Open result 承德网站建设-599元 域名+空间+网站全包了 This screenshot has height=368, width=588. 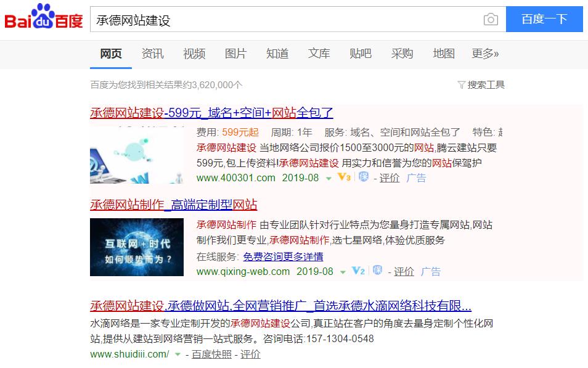coord(211,113)
